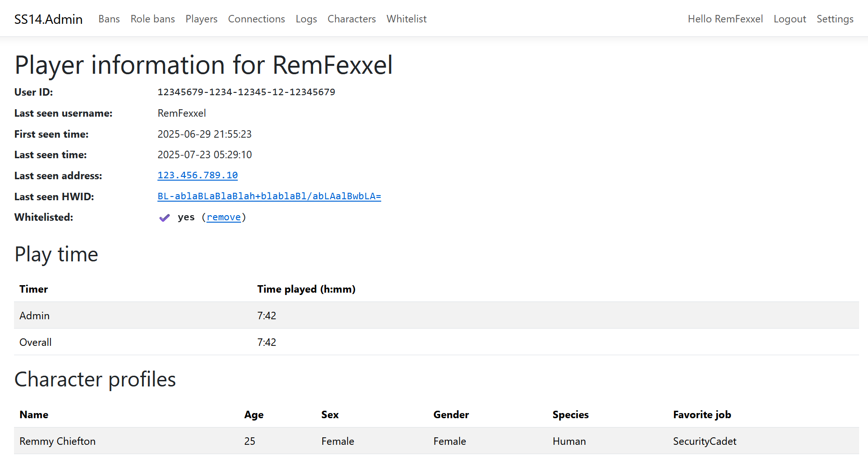This screenshot has height=463, width=868.
Task: Click the Hello RemFexxel greeting
Action: click(725, 19)
